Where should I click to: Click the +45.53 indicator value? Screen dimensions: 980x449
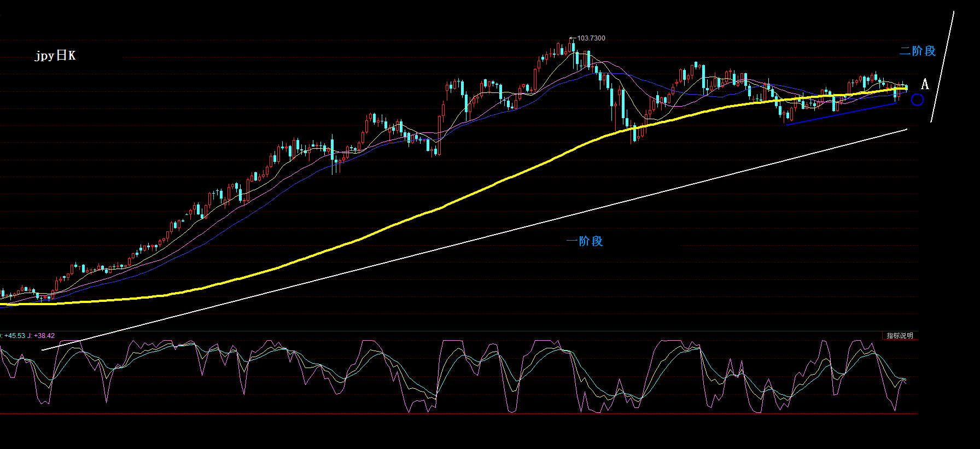click(15, 336)
